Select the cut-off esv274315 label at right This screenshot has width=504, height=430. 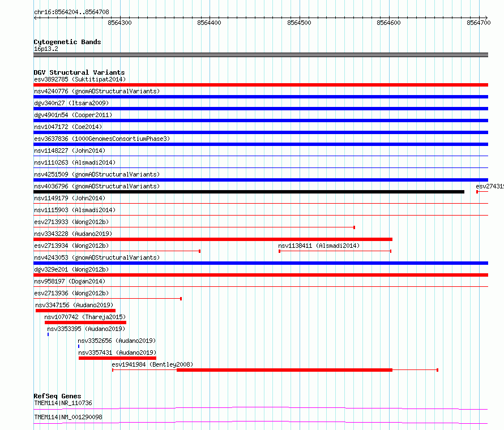click(490, 186)
